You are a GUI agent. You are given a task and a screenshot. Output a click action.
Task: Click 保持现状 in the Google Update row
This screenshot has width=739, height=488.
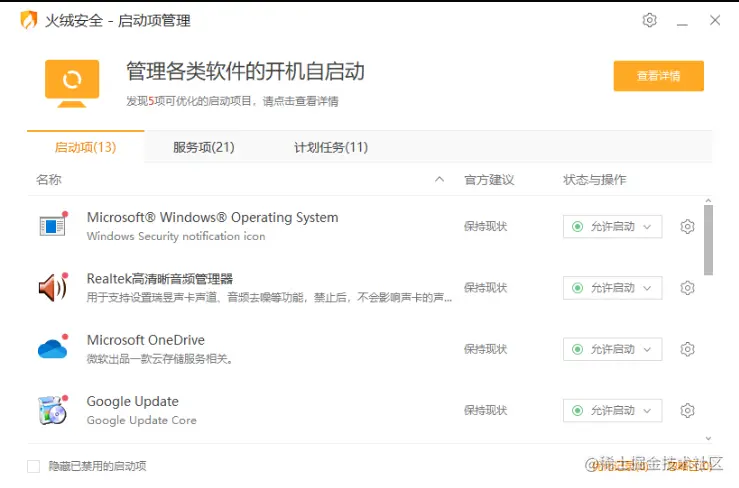485,411
